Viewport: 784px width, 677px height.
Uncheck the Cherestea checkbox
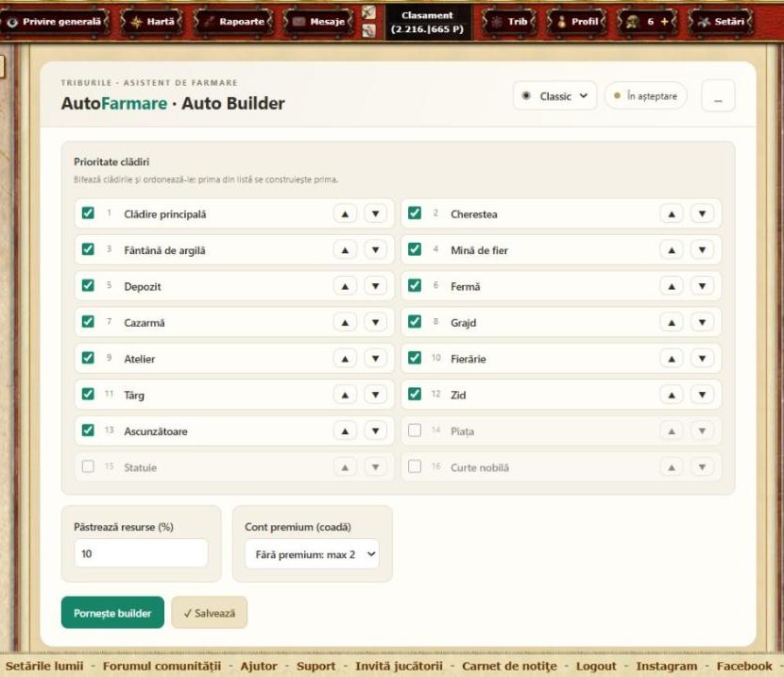click(x=415, y=213)
